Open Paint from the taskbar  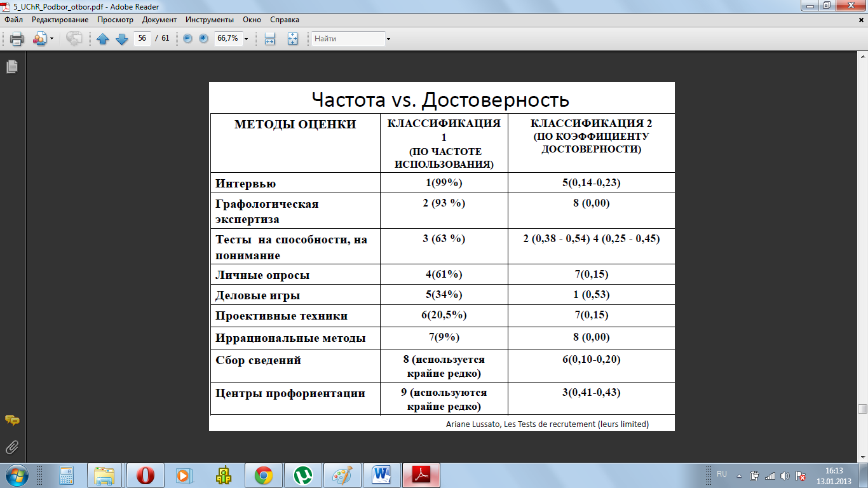[x=342, y=475]
